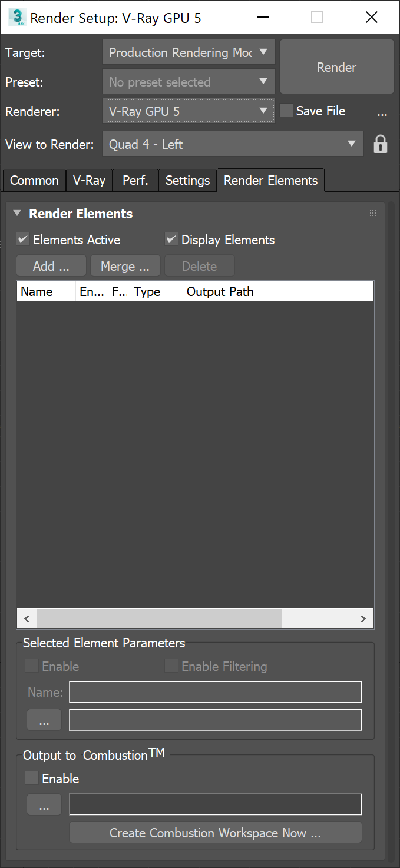Click the ellipsis button under Selected Element Parameters
The height and width of the screenshot is (868, 400).
tap(44, 719)
